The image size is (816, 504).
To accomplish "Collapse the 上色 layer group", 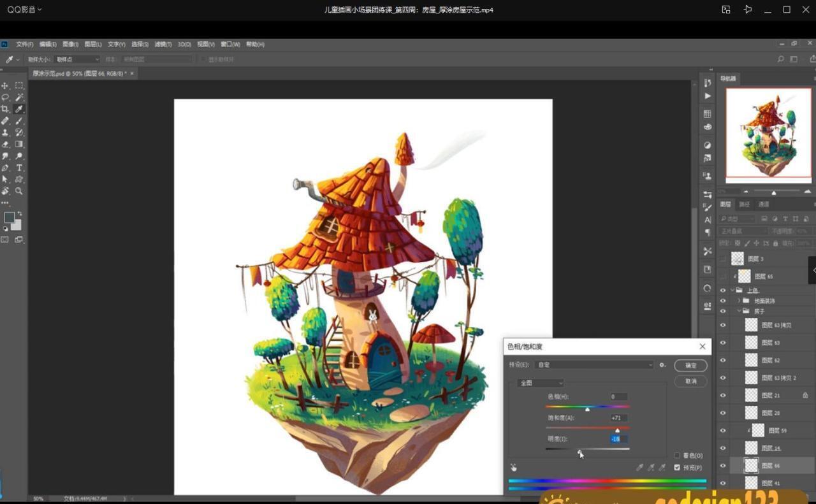I will pyautogui.click(x=733, y=290).
